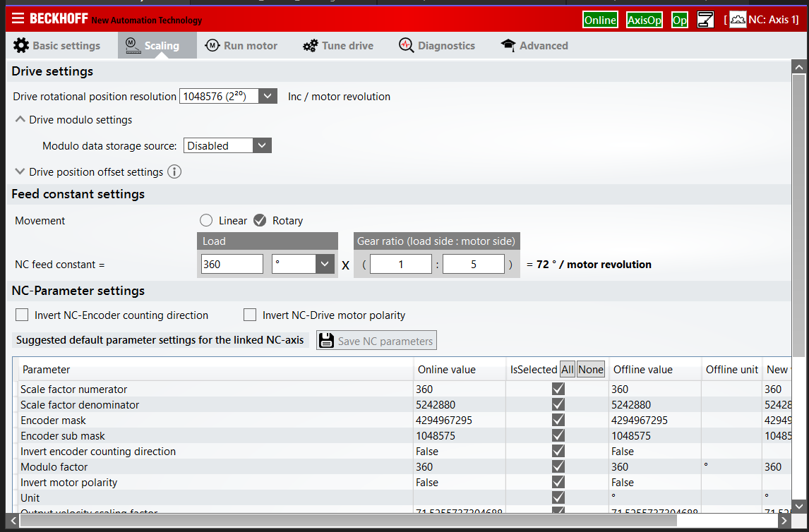The image size is (809, 532).
Task: Select the Linear movement radio button
Action: click(206, 221)
